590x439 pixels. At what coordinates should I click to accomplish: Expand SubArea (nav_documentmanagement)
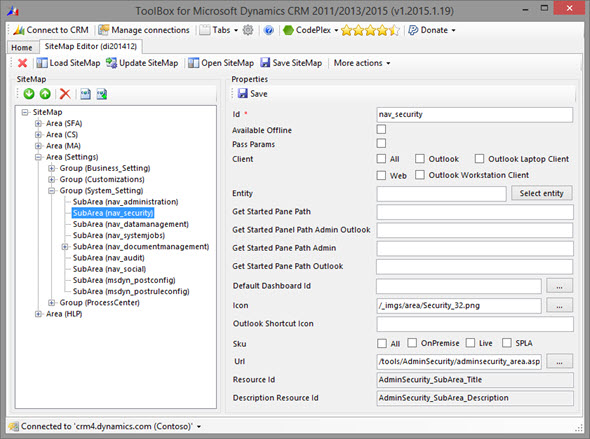click(x=65, y=247)
